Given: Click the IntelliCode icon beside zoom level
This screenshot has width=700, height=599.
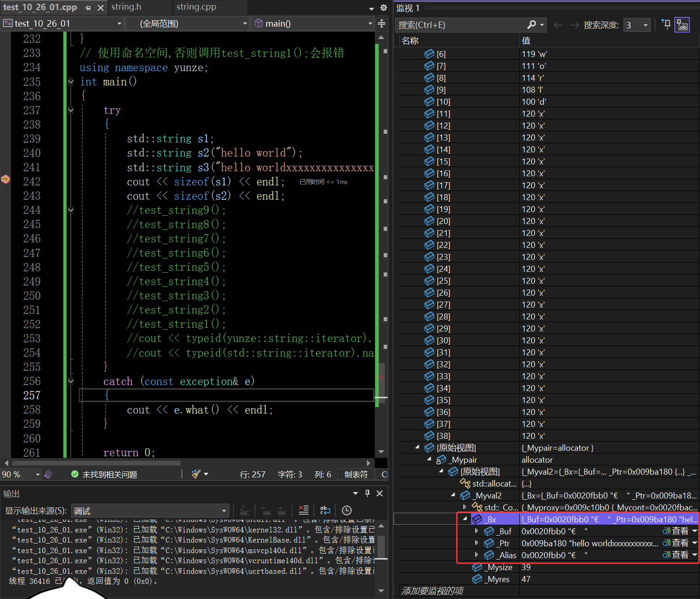Looking at the screenshot, I should click(x=48, y=474).
